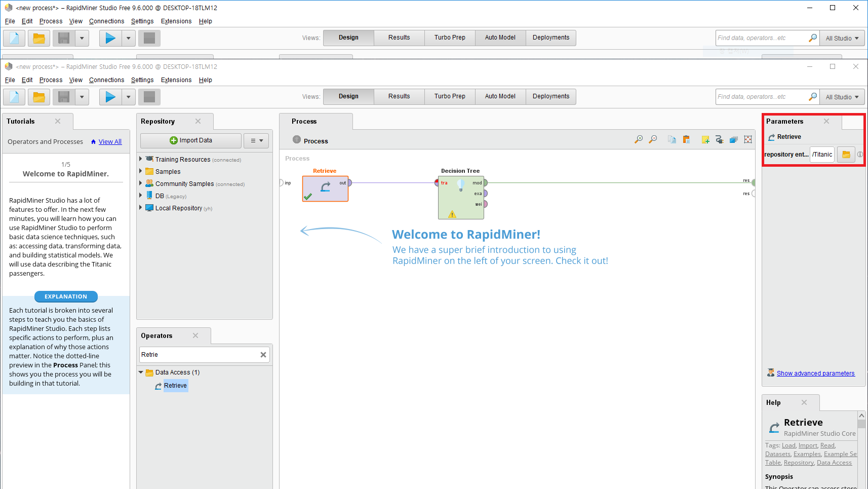Select the Retrieve operator on canvas
Viewport: 868px width, 489px height.
(x=325, y=188)
